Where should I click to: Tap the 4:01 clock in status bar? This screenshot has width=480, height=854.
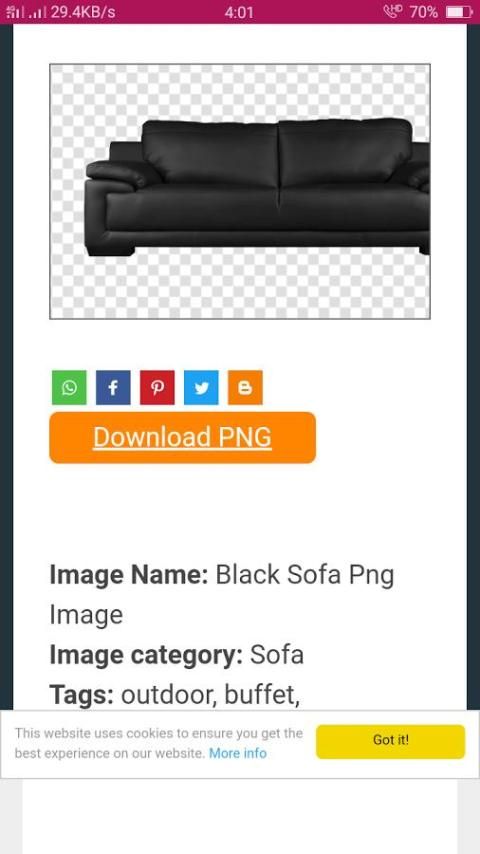(x=239, y=12)
